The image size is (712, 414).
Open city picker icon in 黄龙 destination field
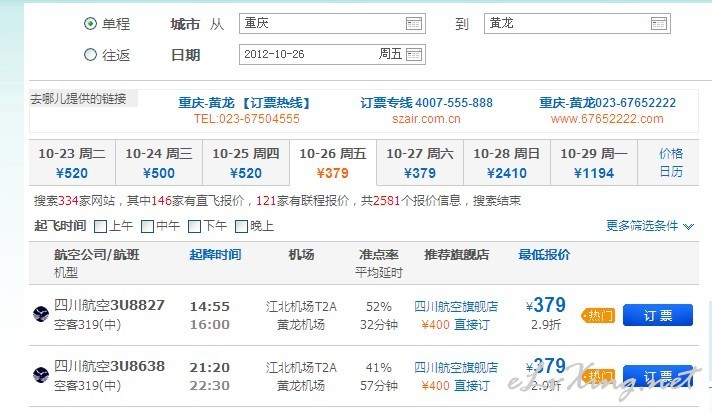659,24
